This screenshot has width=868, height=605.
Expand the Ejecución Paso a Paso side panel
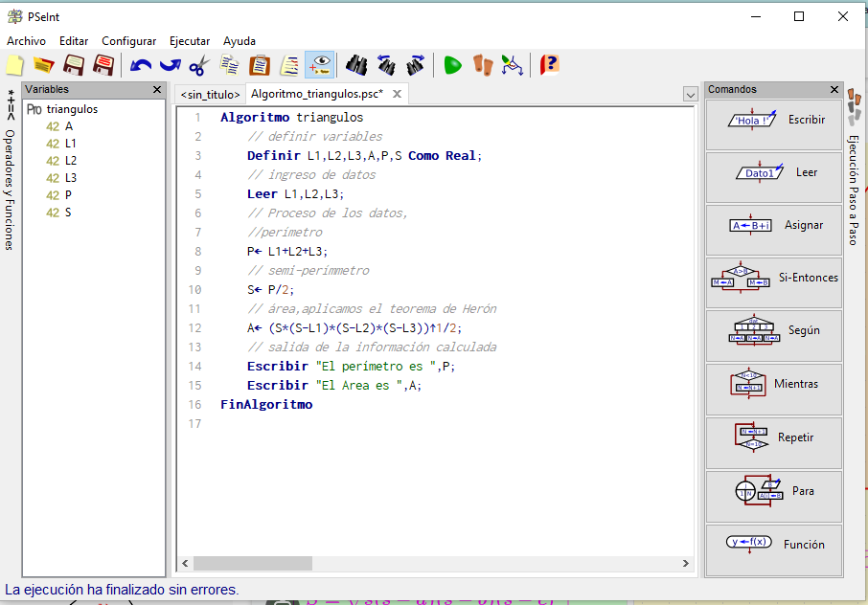[x=855, y=168]
